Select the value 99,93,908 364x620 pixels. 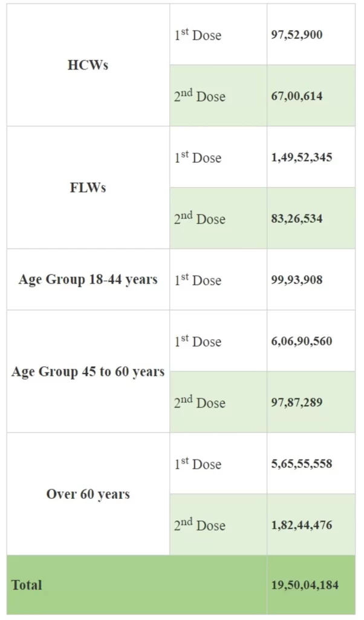pos(297,280)
